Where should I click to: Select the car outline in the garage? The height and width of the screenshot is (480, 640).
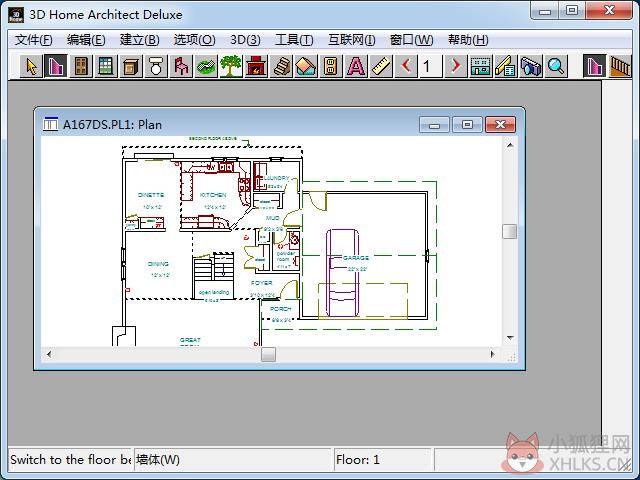(342, 273)
